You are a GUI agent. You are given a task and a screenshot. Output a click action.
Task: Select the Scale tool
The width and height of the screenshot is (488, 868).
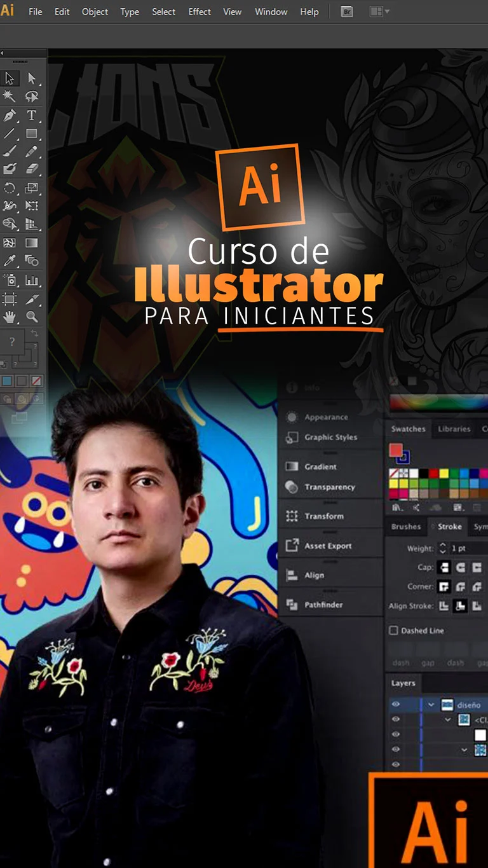(32, 188)
